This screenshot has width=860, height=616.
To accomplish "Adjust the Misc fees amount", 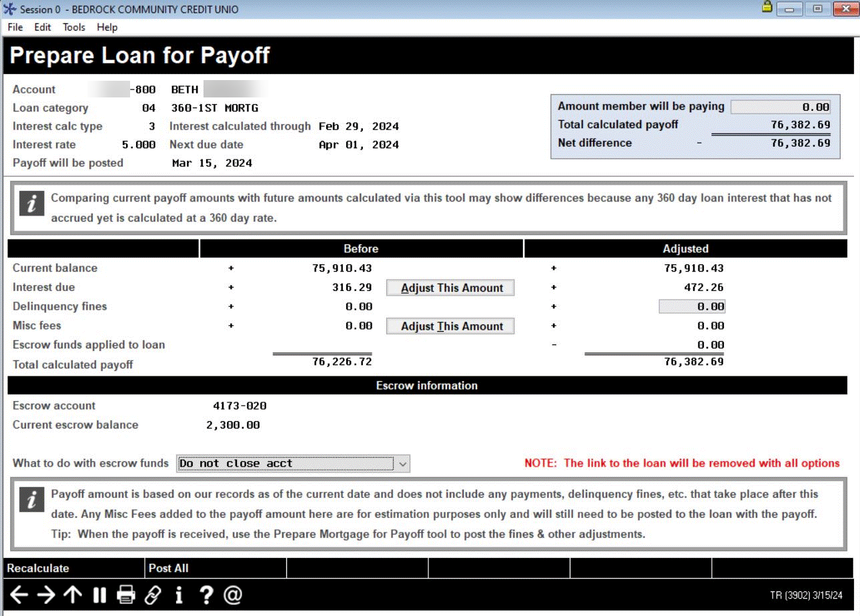I will click(452, 326).
